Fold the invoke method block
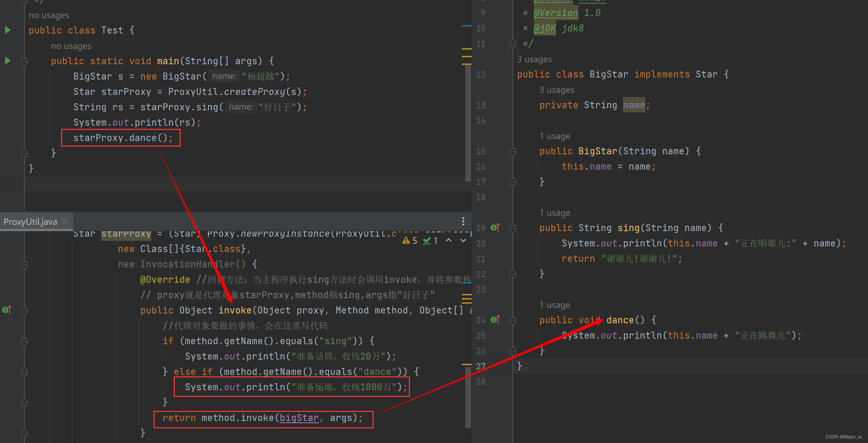Image resolution: width=868 pixels, height=443 pixels. 24,311
